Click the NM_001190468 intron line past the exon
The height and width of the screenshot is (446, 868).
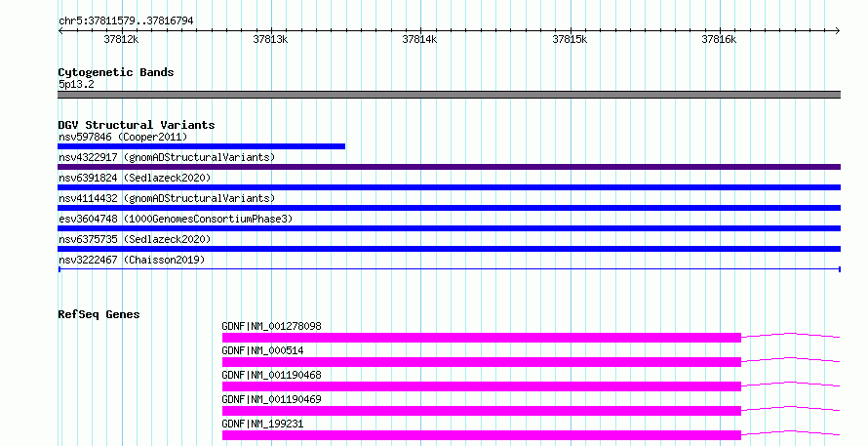pyautogui.click(x=791, y=384)
